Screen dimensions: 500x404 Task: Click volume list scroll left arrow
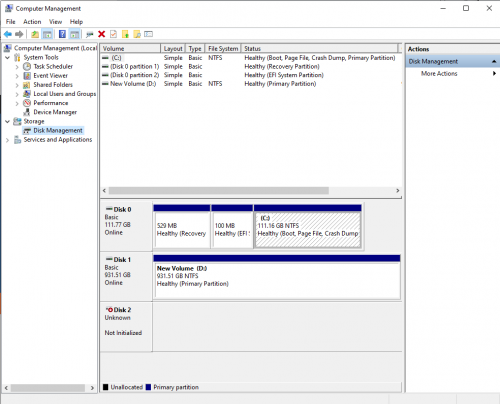tap(104, 190)
